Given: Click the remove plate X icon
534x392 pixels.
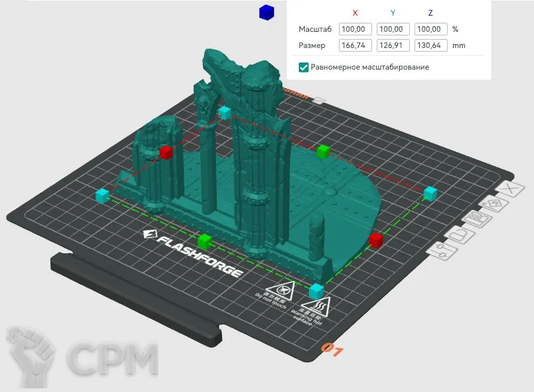Looking at the screenshot, I should coord(511,190).
